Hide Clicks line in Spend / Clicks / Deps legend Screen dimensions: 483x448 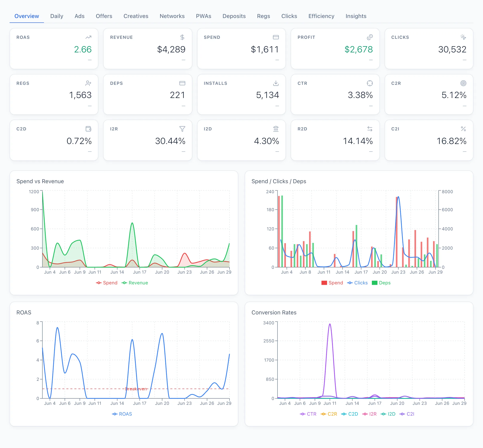click(x=357, y=283)
